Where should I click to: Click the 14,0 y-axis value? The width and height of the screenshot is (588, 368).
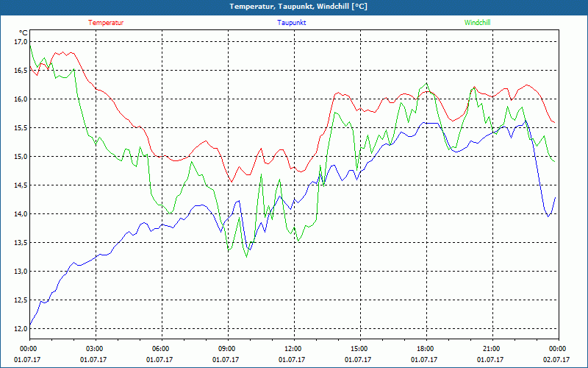point(21,214)
